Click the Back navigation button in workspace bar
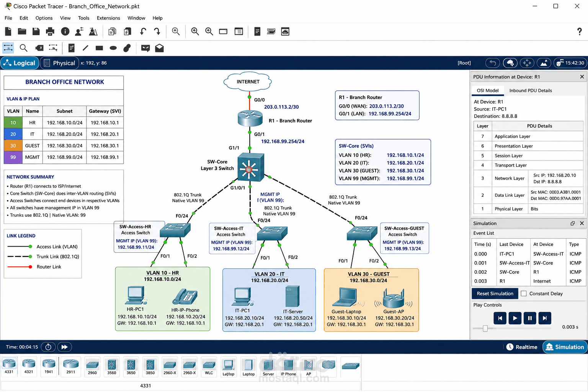This screenshot has height=392, width=588. tap(493, 63)
